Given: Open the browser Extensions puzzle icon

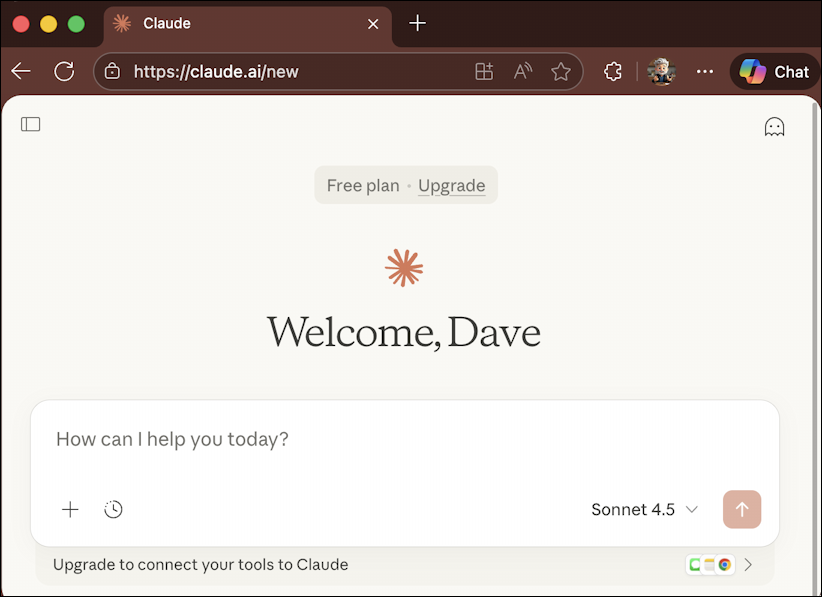Looking at the screenshot, I should (612, 71).
